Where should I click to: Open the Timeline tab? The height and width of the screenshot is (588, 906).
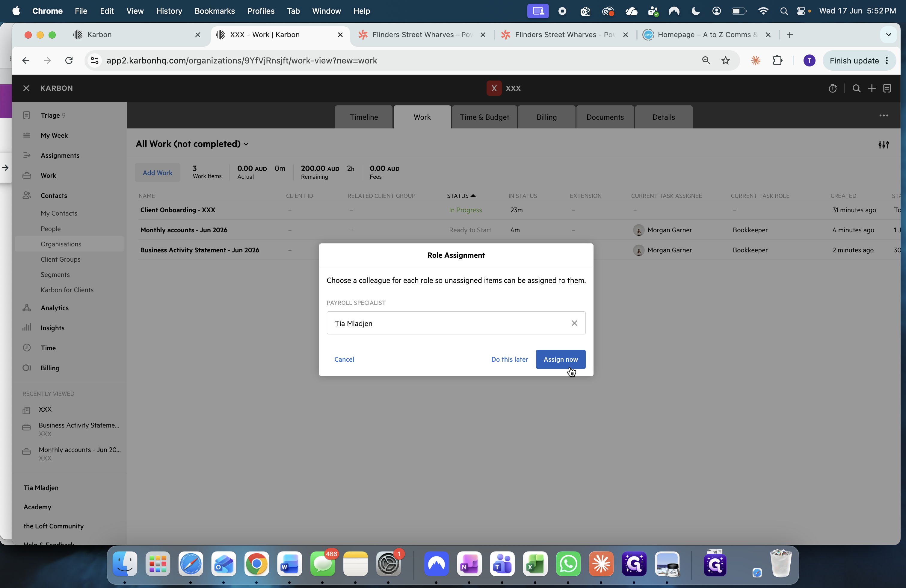(363, 117)
